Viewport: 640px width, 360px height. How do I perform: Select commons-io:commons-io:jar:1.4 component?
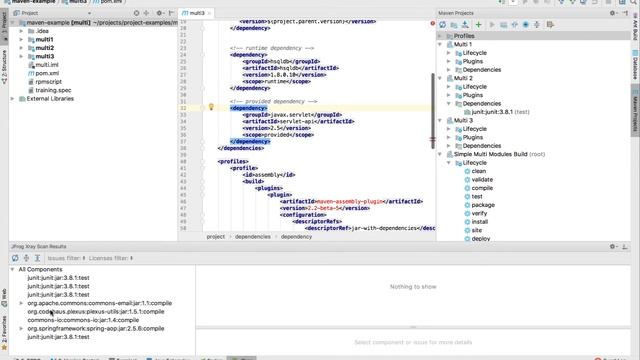click(83, 320)
